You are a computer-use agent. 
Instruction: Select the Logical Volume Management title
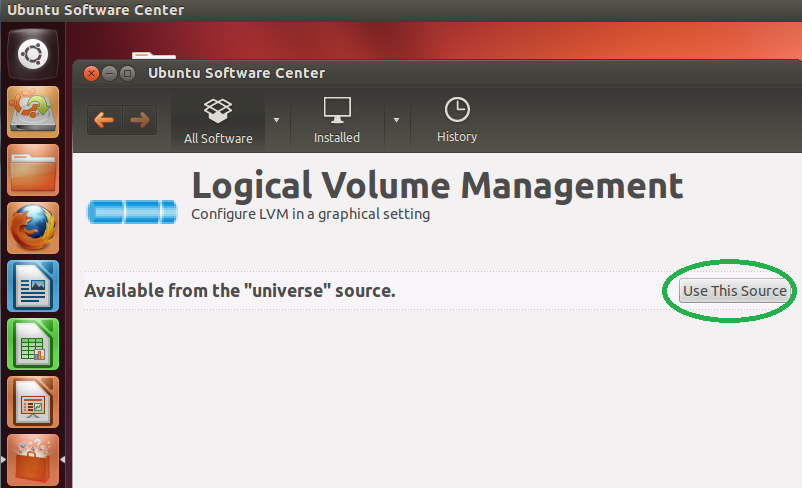(x=437, y=185)
